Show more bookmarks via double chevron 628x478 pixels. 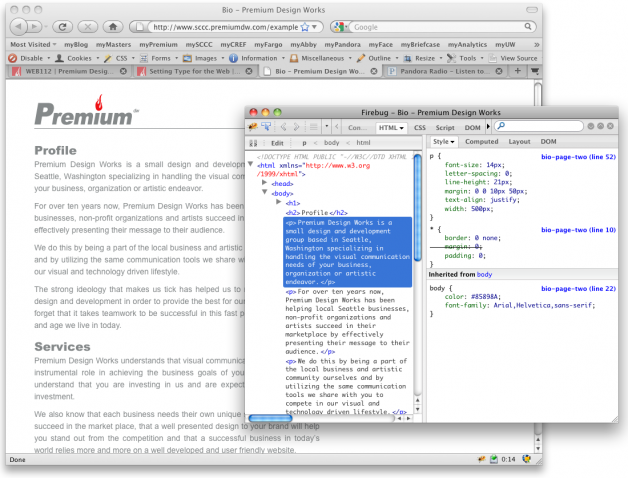(537, 44)
